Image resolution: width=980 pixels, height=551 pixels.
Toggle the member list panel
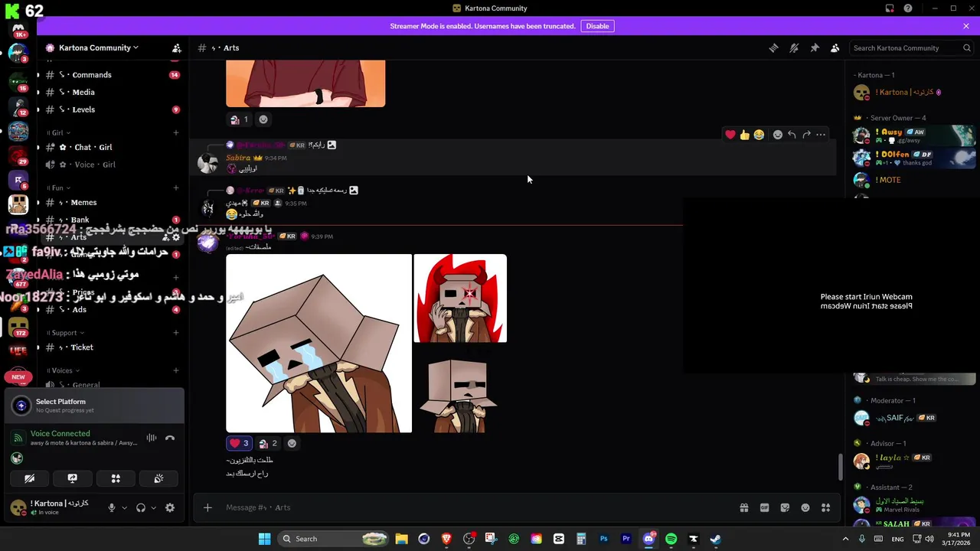(835, 47)
